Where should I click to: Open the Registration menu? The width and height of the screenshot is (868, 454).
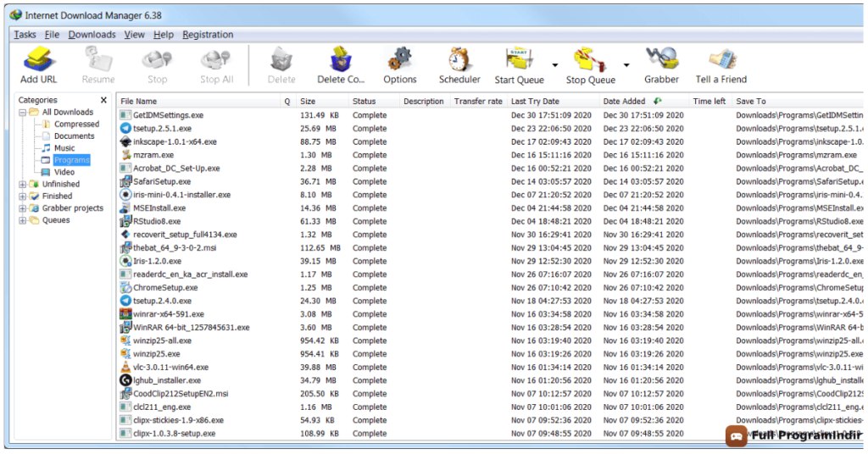(208, 34)
